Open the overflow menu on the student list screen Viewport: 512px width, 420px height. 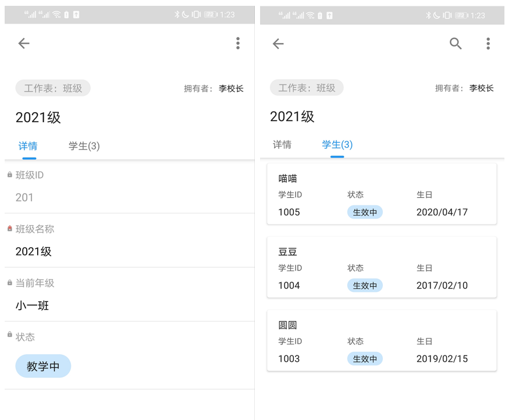[488, 43]
